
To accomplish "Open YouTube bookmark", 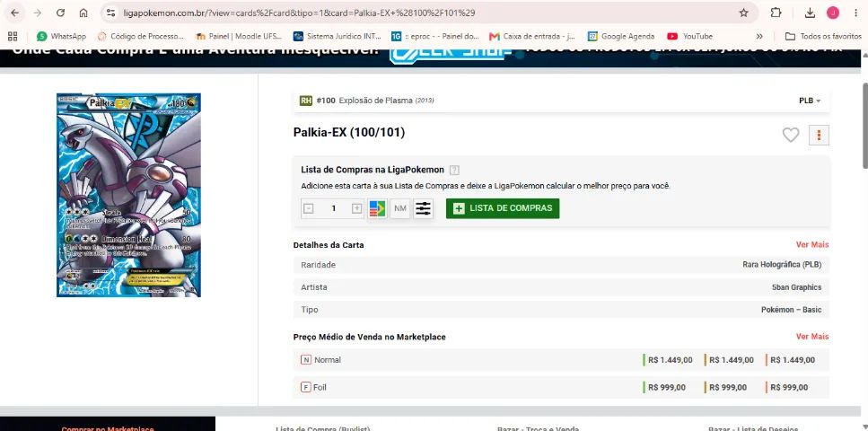I will click(x=689, y=36).
